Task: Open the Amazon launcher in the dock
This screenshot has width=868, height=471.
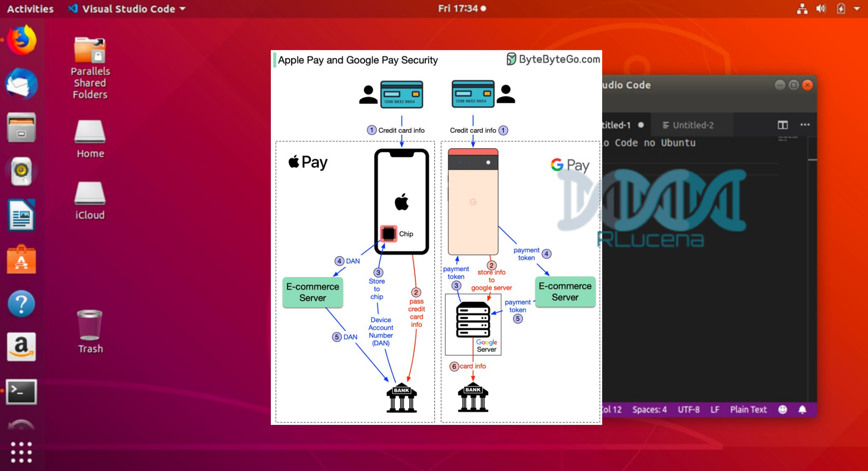Action: [x=21, y=347]
